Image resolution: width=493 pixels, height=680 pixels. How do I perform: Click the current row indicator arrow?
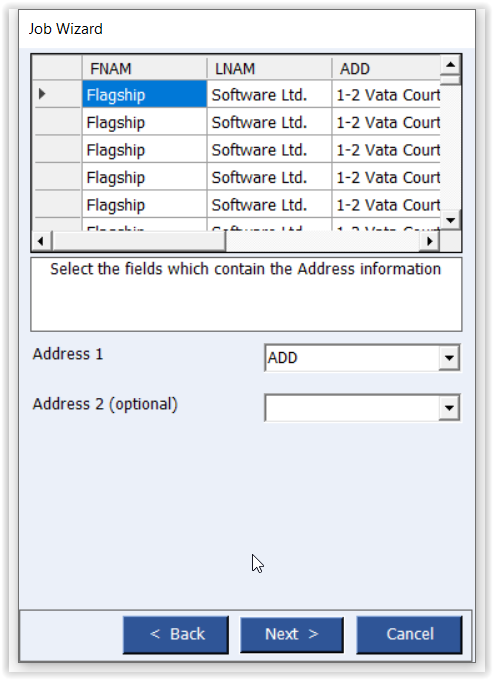click(42, 93)
